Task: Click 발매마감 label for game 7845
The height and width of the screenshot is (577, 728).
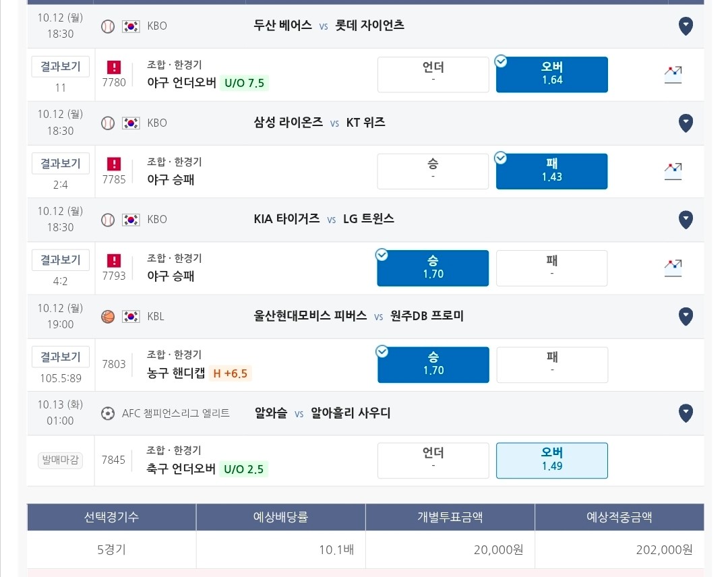Action: [61, 460]
